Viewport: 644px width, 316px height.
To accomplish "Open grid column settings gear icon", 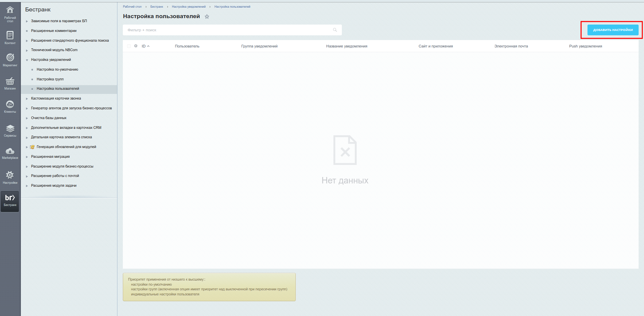I will [136, 46].
